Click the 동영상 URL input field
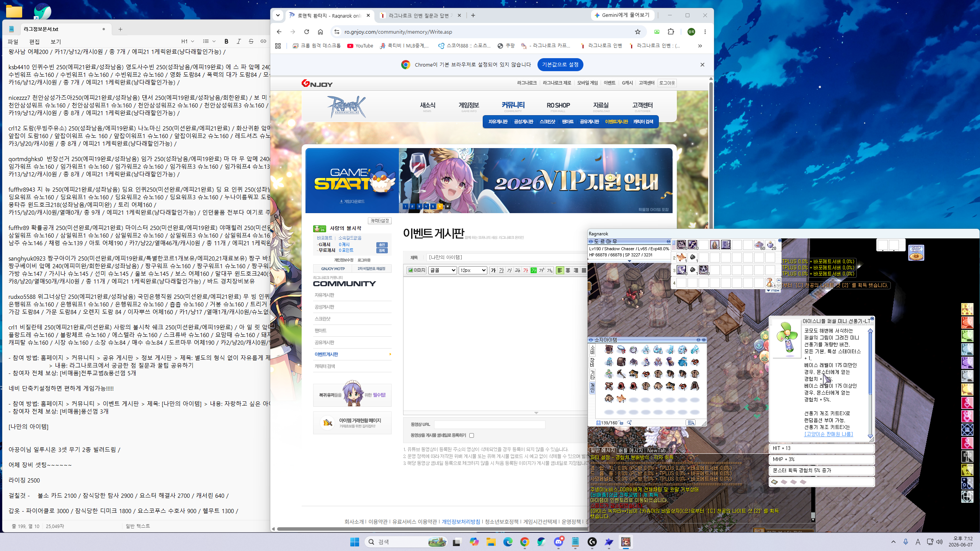 pos(490,424)
